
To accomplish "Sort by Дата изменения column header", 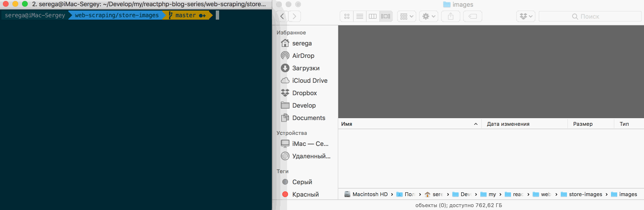I will 524,124.
